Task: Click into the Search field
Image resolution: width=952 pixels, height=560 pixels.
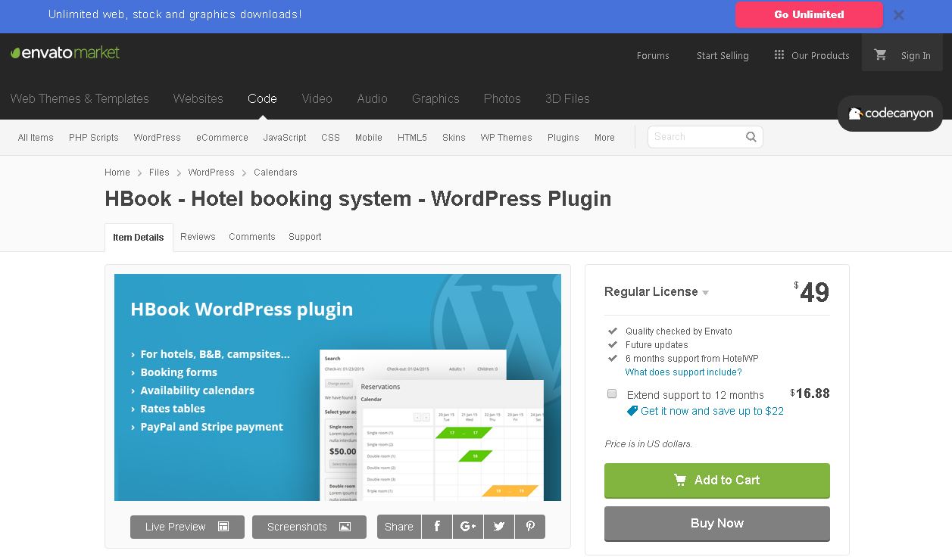Action: 694,137
